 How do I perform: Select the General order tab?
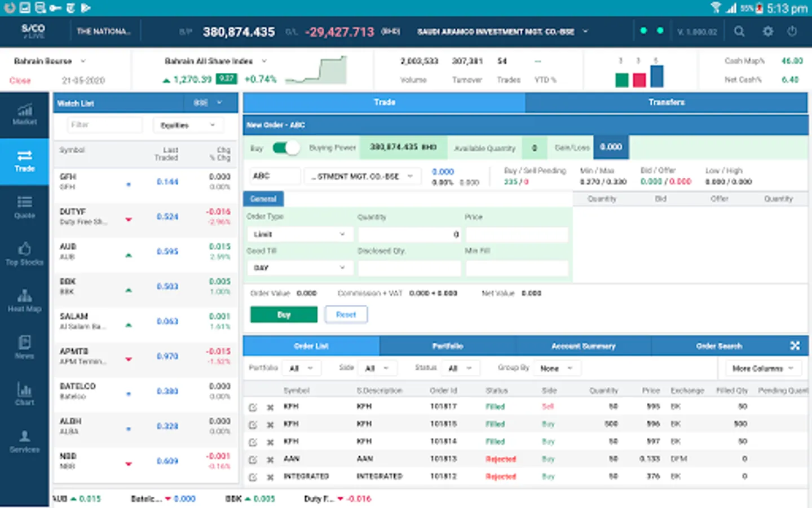263,199
